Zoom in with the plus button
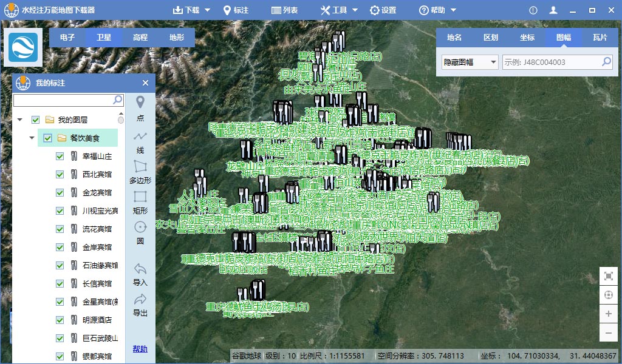This screenshot has width=622, height=364. tap(609, 314)
